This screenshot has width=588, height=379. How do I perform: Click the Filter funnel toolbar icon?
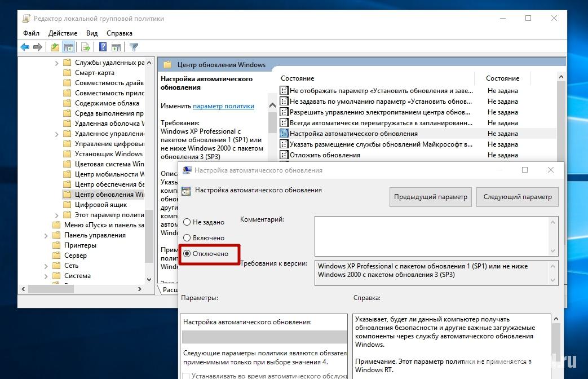(134, 47)
